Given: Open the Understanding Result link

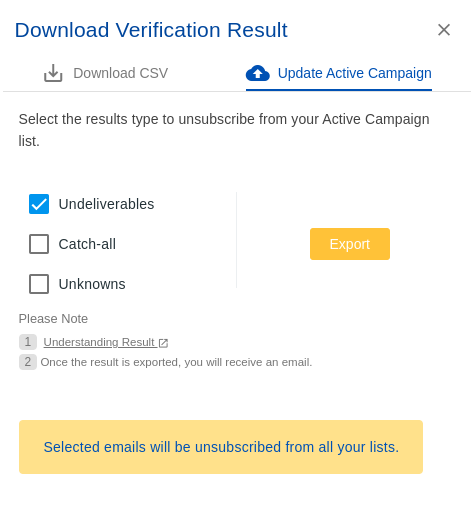Looking at the screenshot, I should [x=99, y=342].
